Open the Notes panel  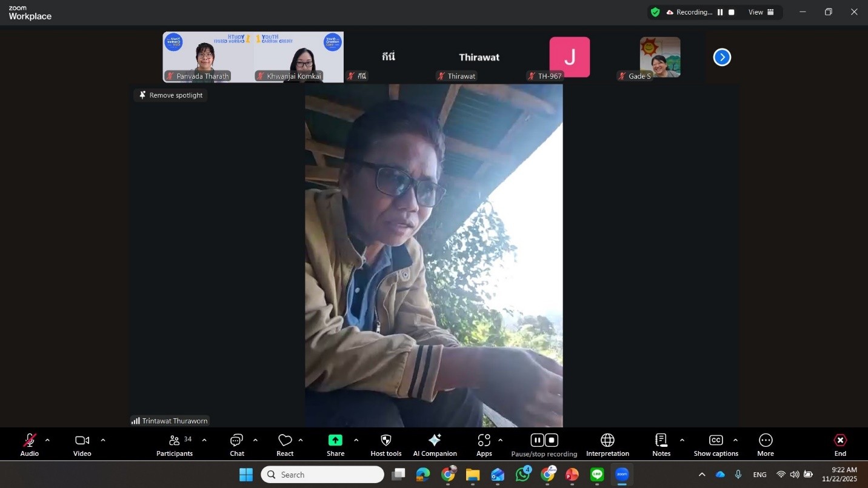(661, 444)
